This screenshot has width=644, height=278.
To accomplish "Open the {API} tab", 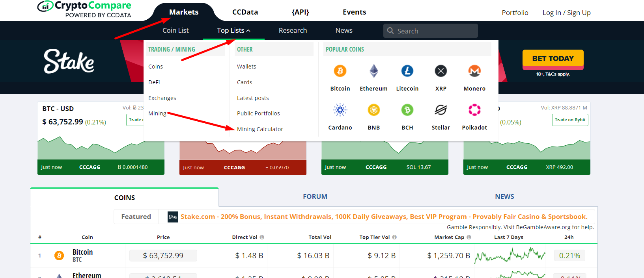I will pos(300,12).
